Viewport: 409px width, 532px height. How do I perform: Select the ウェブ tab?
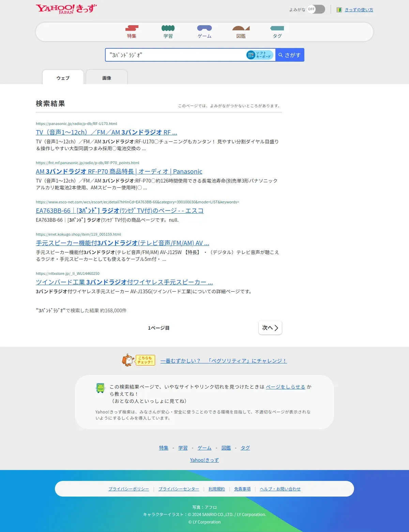point(63,78)
